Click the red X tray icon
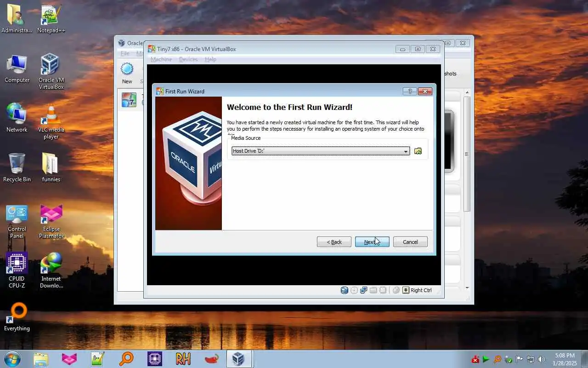Screen dimensions: 588x368 (475, 359)
